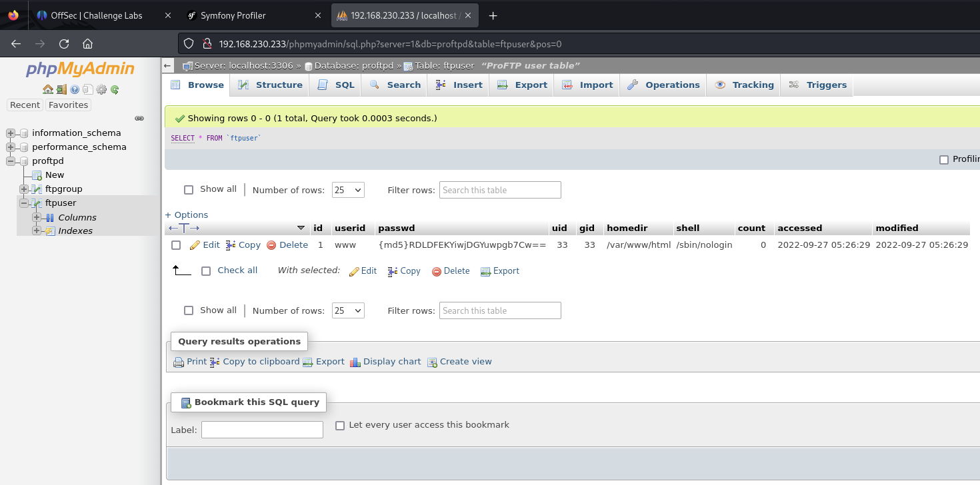Check Let every user access this bookmark
The width and height of the screenshot is (980, 485).
[340, 425]
